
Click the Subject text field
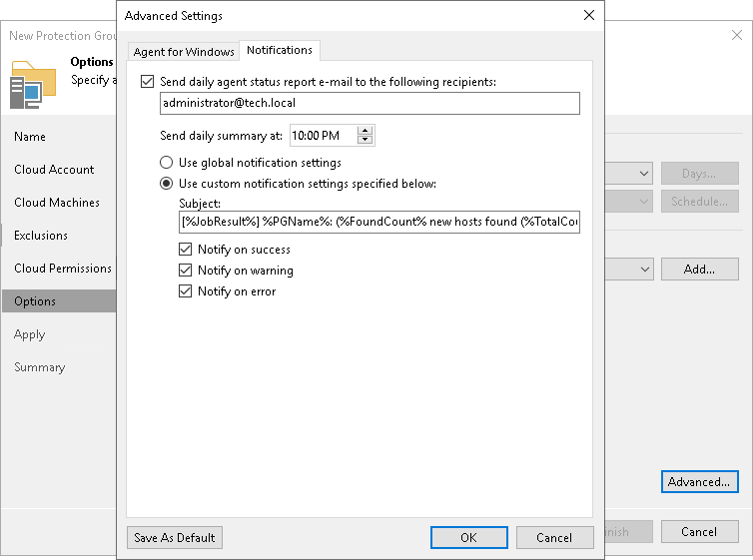378,222
